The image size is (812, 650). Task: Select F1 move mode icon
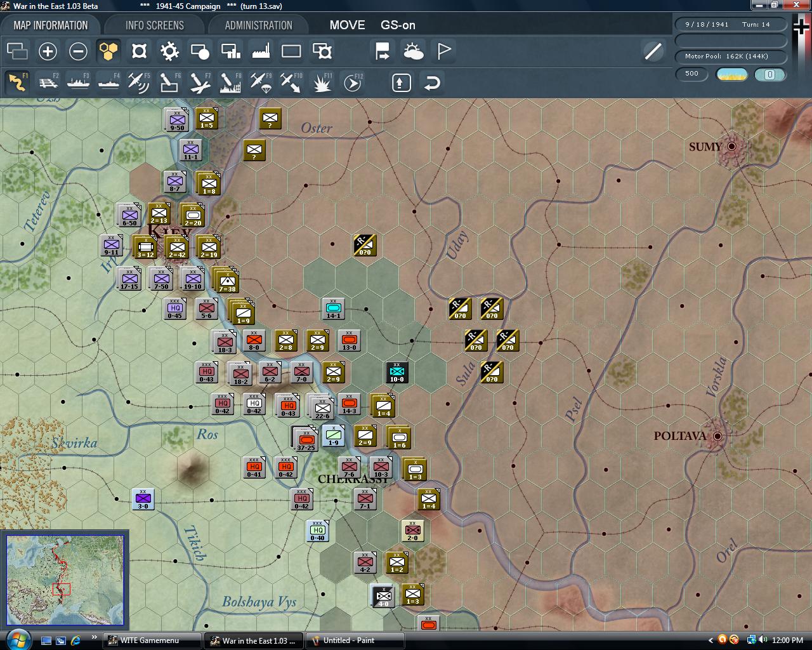click(17, 83)
